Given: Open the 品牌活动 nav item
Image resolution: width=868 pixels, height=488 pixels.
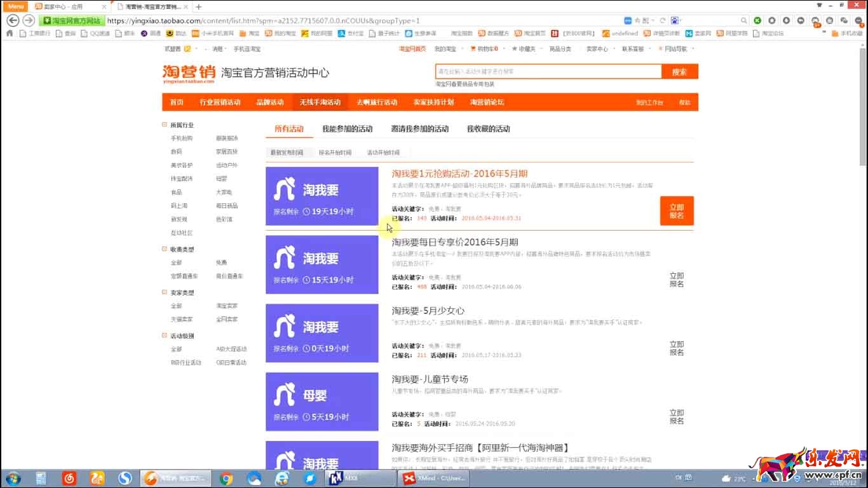Looking at the screenshot, I should point(270,102).
